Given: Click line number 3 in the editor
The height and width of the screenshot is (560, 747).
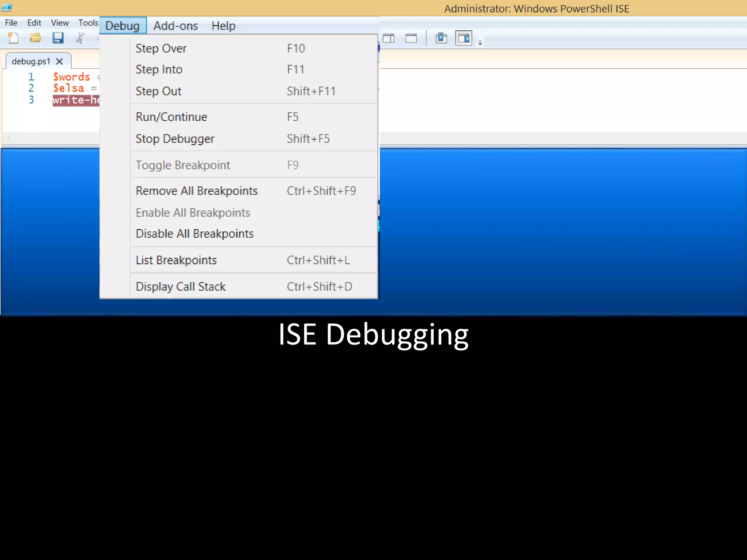Looking at the screenshot, I should [x=31, y=100].
